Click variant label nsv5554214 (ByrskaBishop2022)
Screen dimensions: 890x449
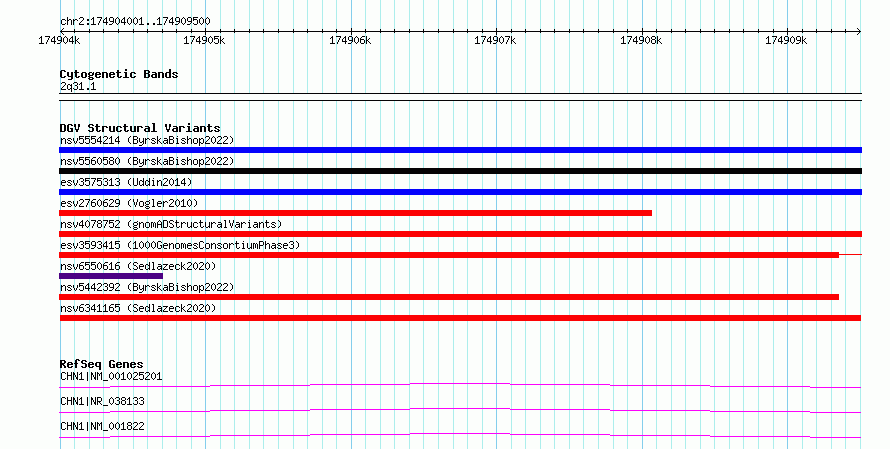[x=147, y=140]
